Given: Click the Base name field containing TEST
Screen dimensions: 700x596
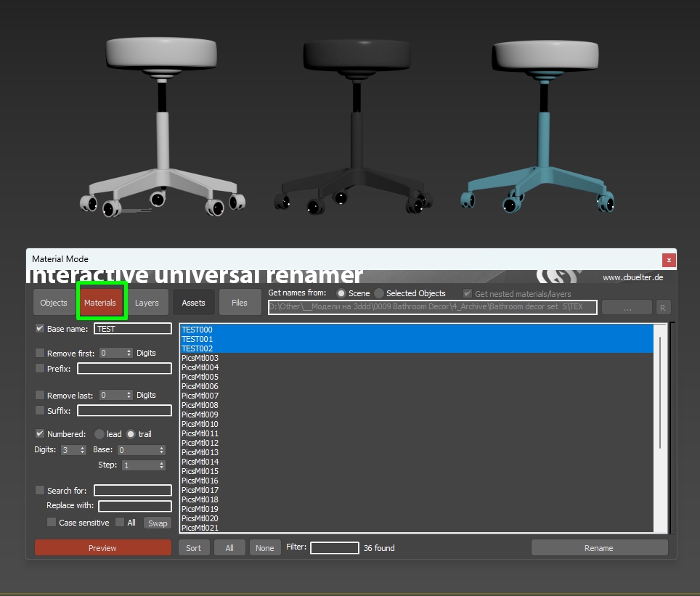Looking at the screenshot, I should pos(133,329).
